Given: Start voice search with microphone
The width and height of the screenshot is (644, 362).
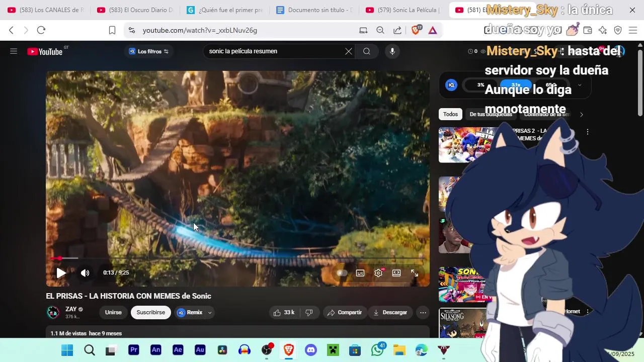Looking at the screenshot, I should [392, 51].
